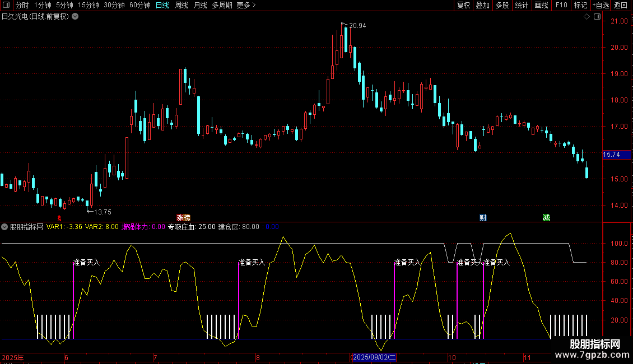Click the 13.75 low price label

pyautogui.click(x=102, y=212)
